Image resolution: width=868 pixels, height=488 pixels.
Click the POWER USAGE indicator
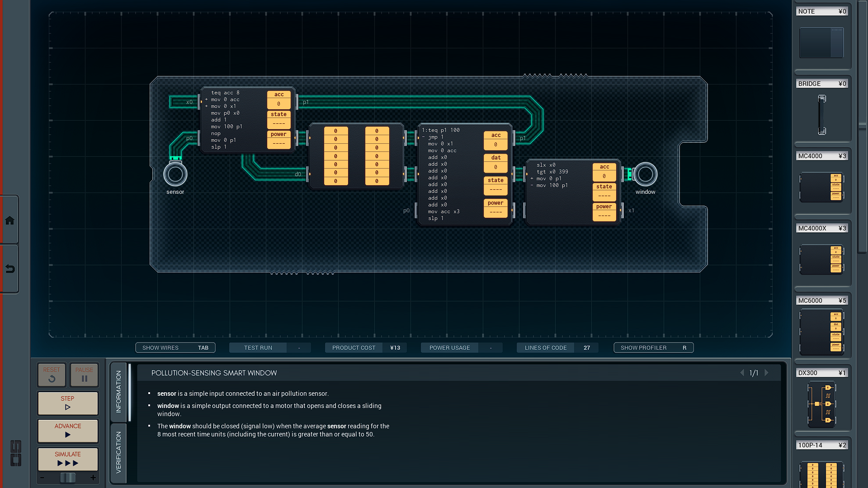click(462, 347)
